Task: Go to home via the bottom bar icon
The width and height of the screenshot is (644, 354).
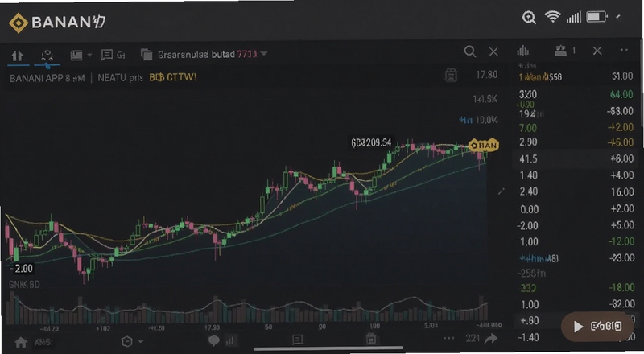Action: point(21,342)
